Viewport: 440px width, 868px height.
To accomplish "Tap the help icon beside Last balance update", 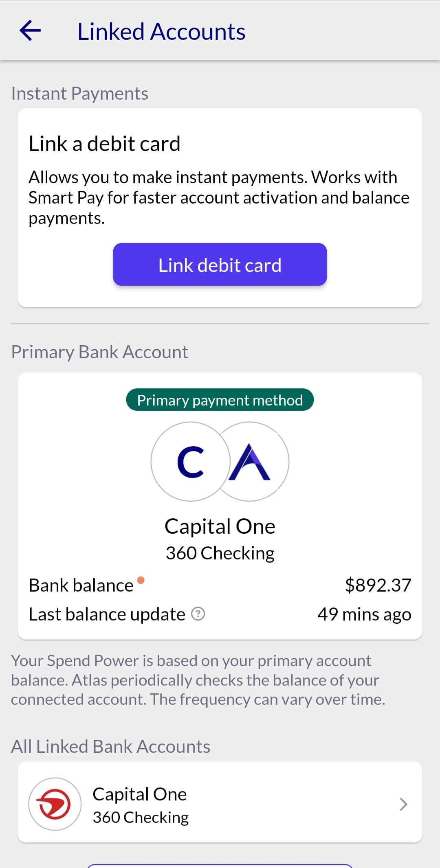I will tap(198, 614).
